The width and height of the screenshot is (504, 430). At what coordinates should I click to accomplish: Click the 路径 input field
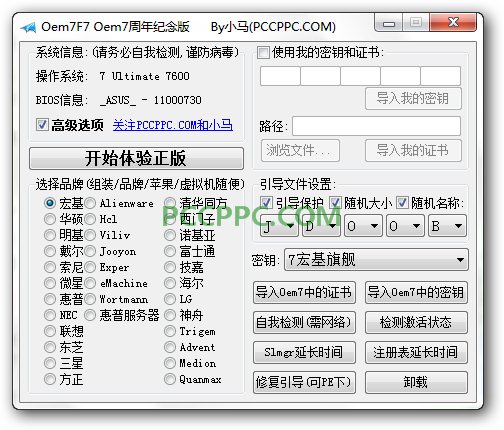(376, 126)
